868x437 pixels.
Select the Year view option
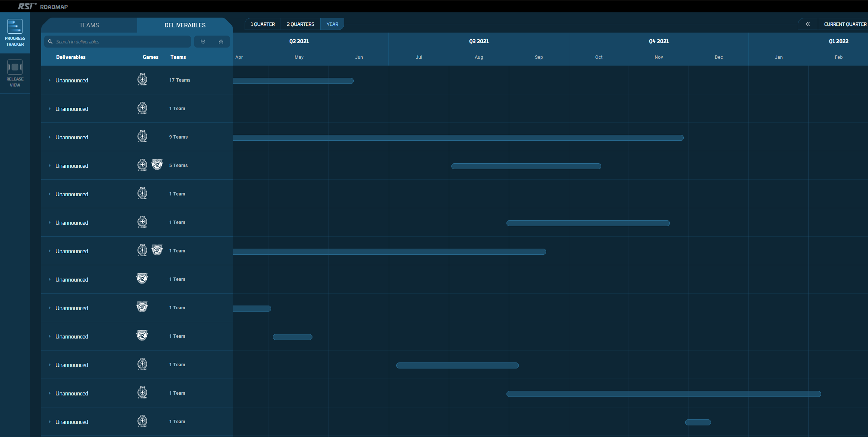click(332, 24)
